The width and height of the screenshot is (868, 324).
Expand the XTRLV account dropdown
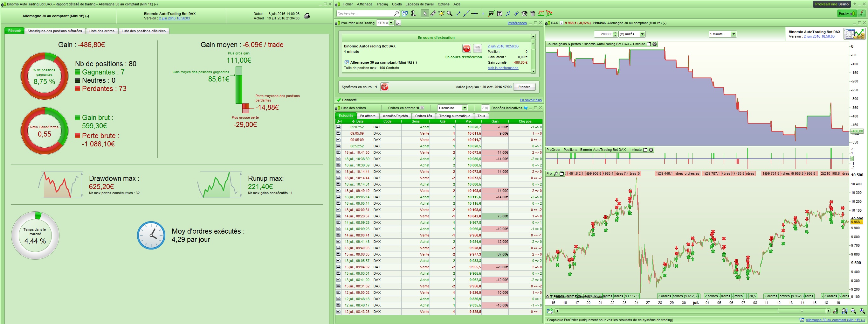(391, 23)
